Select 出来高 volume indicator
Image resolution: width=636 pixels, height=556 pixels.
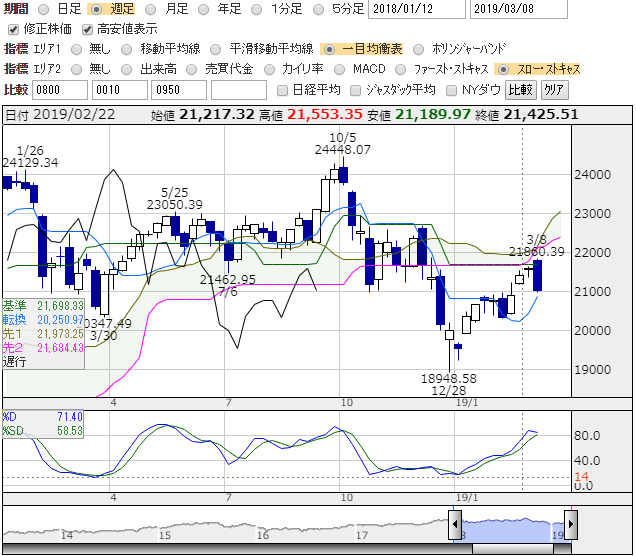coord(127,70)
